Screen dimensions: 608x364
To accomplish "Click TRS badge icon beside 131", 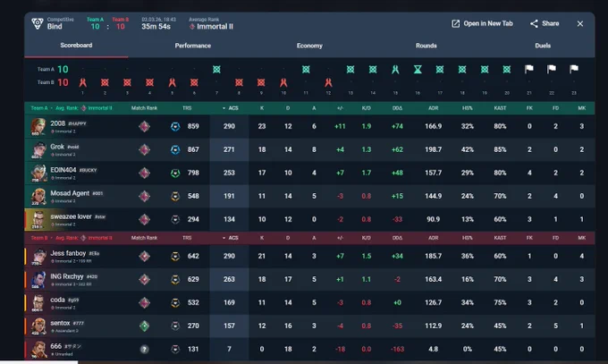I will click(175, 350).
